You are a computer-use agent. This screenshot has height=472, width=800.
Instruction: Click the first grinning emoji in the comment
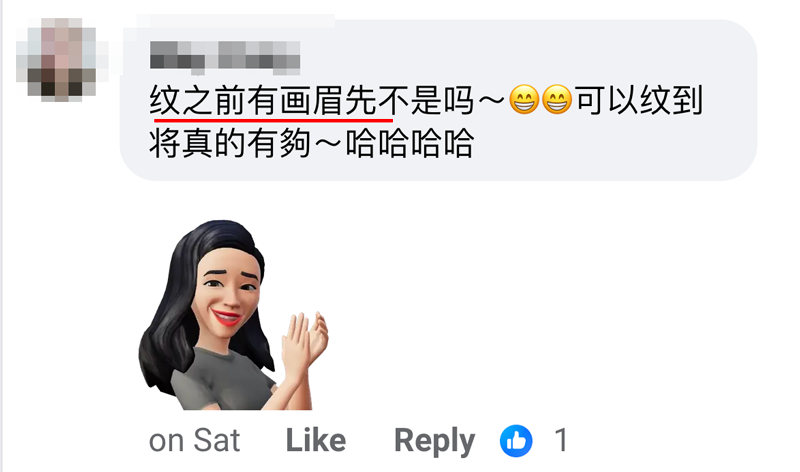[x=524, y=100]
